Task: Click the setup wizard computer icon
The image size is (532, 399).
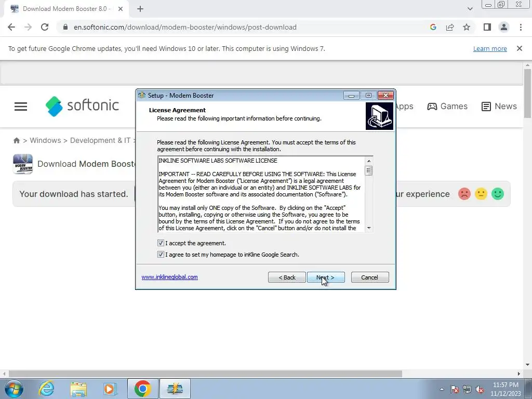Action: click(x=379, y=116)
